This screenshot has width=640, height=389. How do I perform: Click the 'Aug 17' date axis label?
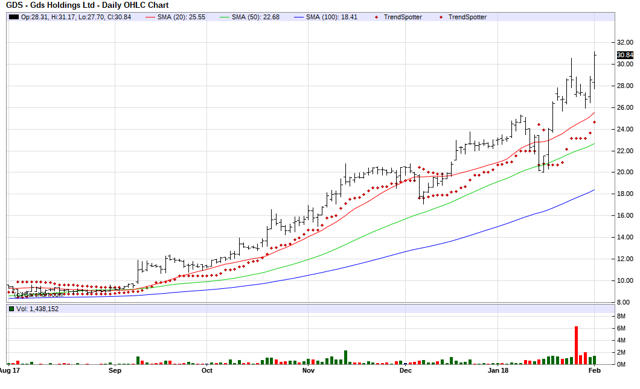[10, 371]
